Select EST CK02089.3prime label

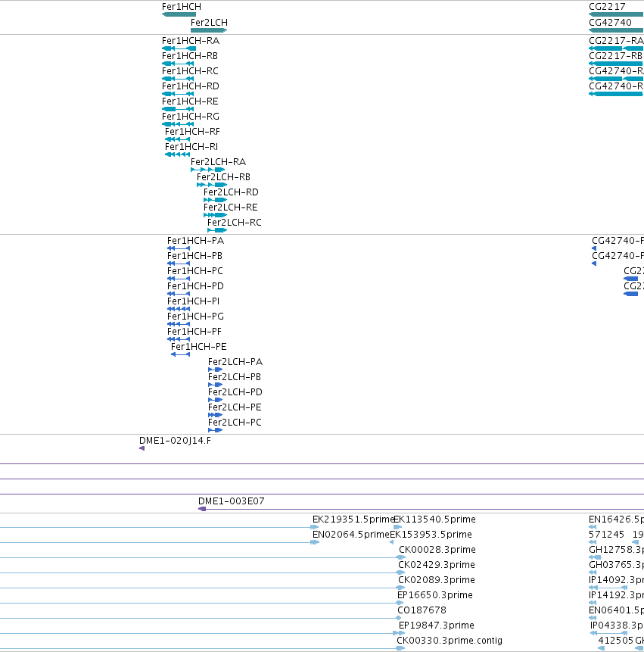click(x=437, y=580)
